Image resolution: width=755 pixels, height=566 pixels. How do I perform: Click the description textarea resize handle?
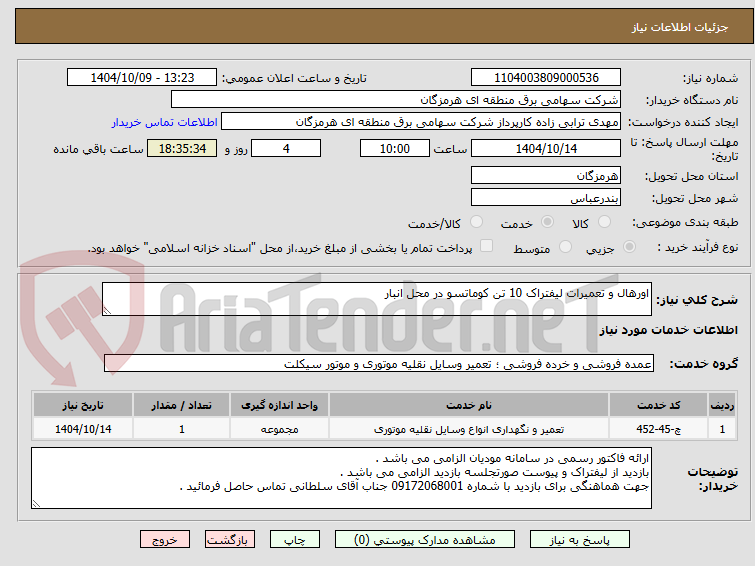tap(107, 311)
